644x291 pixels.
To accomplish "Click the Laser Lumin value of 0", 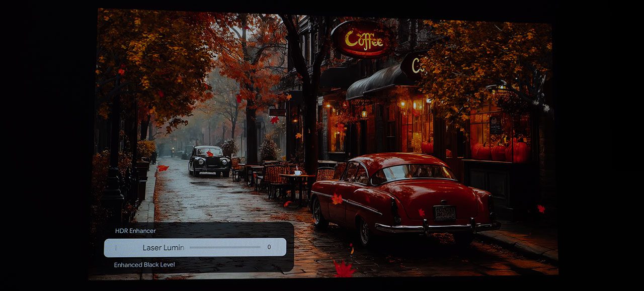I will pos(269,247).
